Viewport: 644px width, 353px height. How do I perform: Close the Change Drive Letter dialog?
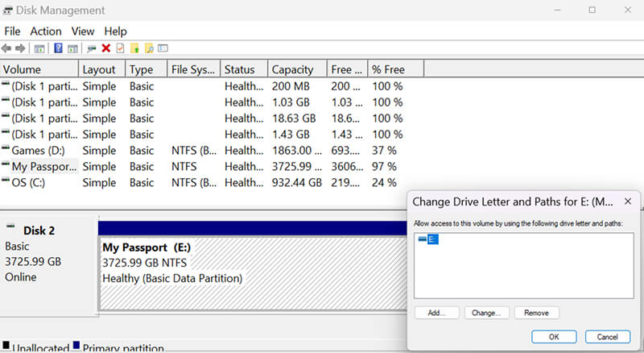628,201
